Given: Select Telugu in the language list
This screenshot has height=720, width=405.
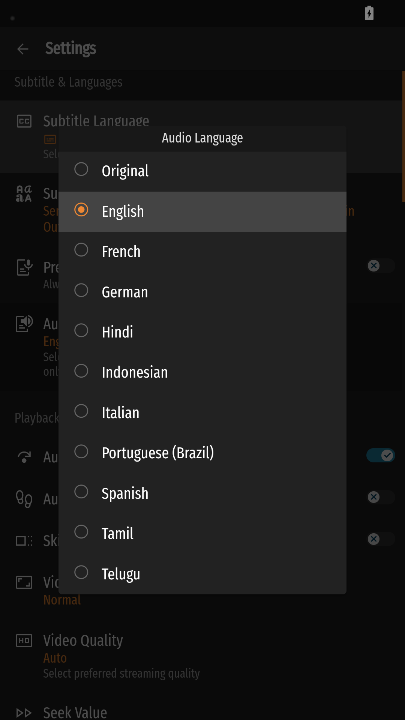Looking at the screenshot, I should coord(202,574).
